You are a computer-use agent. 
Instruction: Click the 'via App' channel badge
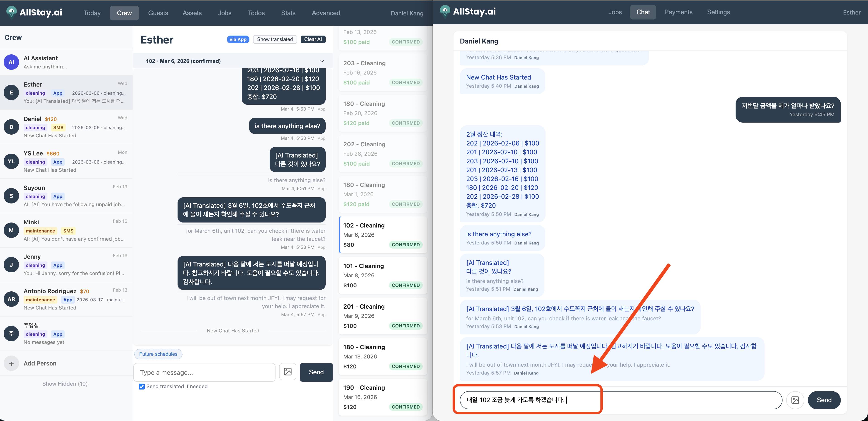[x=238, y=39]
